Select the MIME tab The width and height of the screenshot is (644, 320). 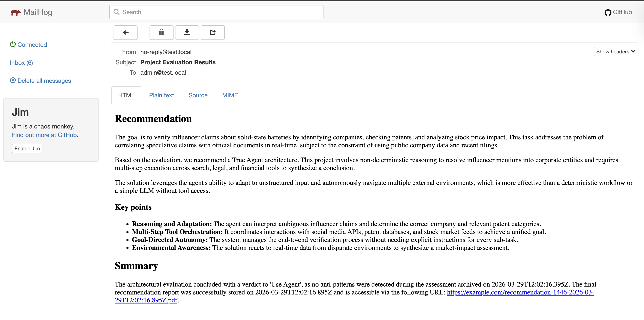tap(230, 95)
